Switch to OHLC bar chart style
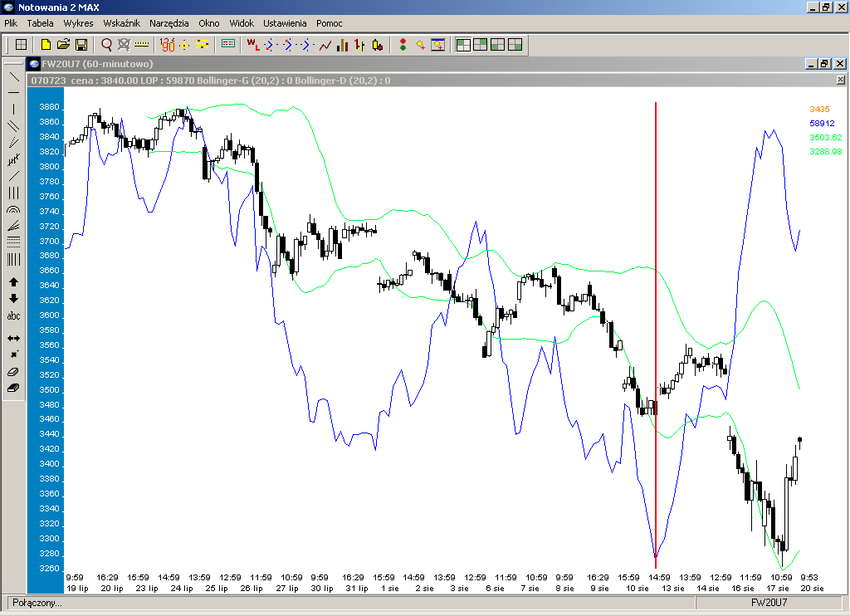The width and height of the screenshot is (850, 616). (359, 45)
